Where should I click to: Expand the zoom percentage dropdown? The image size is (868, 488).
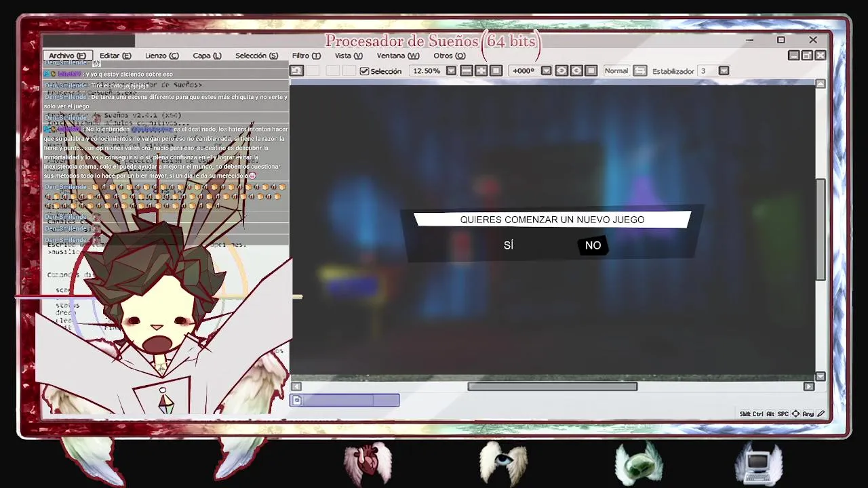pyautogui.click(x=451, y=71)
